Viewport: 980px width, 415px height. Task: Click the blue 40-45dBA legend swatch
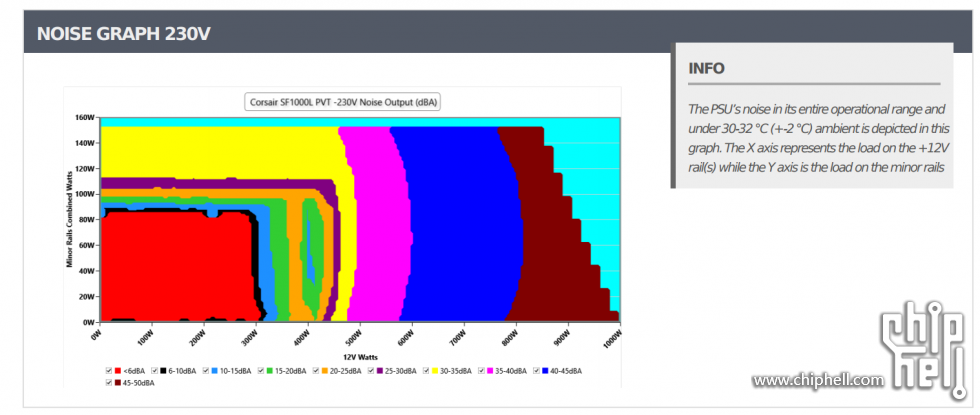point(545,371)
